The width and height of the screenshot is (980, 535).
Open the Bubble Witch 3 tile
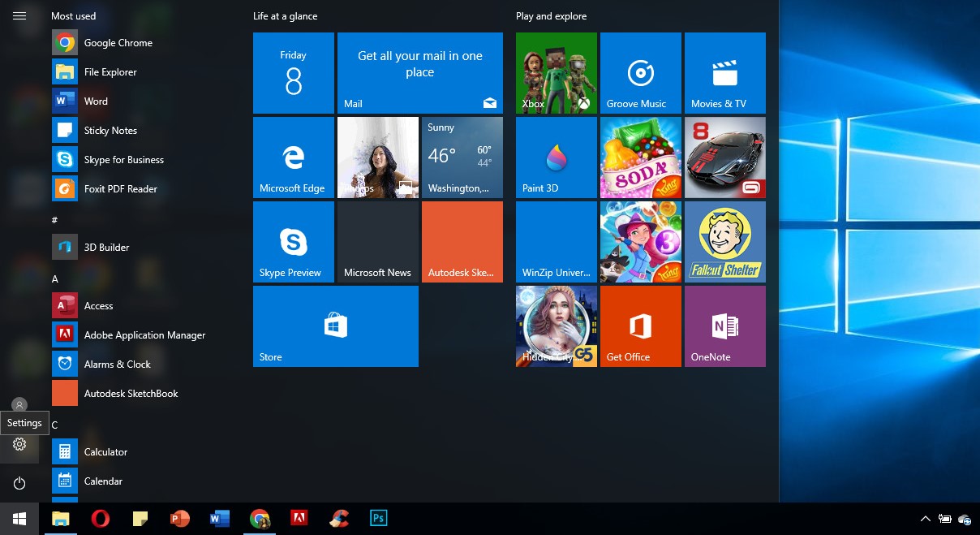tap(641, 242)
